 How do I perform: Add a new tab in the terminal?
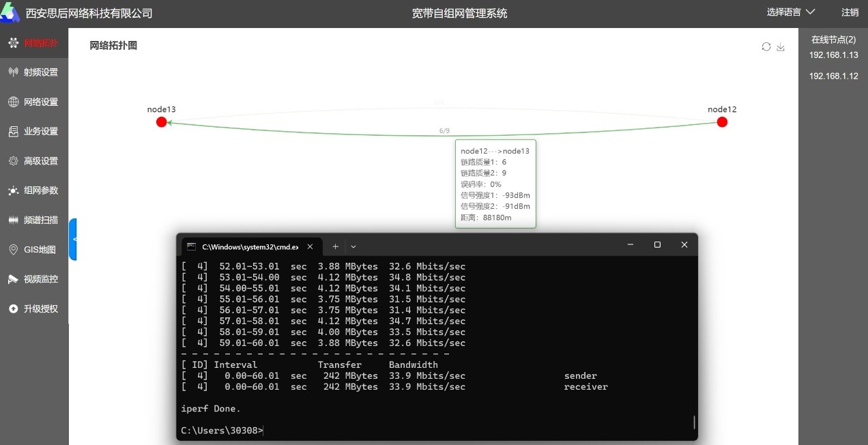[335, 246]
